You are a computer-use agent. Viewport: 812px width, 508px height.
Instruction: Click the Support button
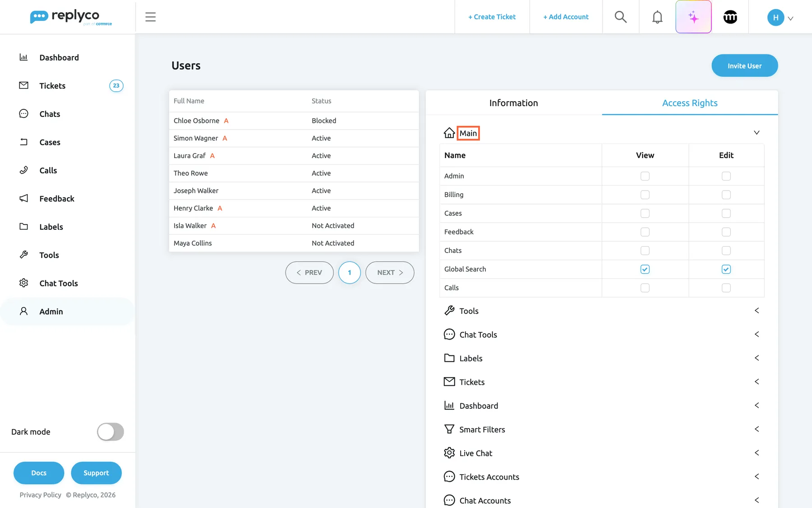coord(96,473)
